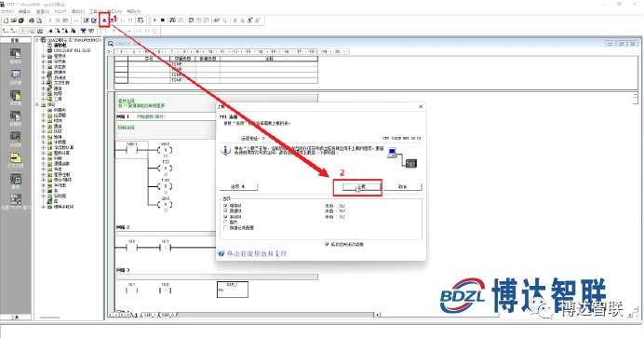Expand the Counters instruction folder
The height and width of the screenshot is (338, 644).
tap(44, 142)
